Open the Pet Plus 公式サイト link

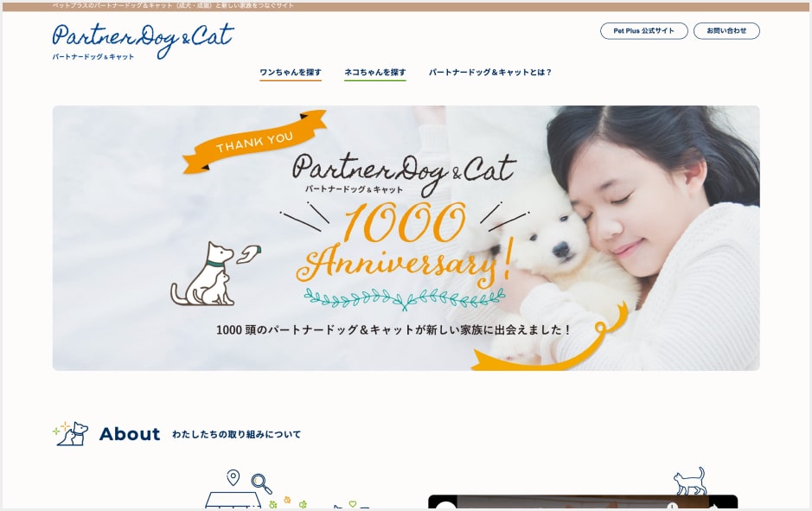tap(643, 31)
